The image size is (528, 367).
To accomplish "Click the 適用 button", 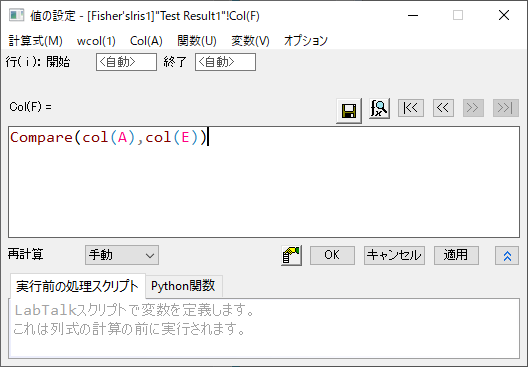I will point(456,255).
